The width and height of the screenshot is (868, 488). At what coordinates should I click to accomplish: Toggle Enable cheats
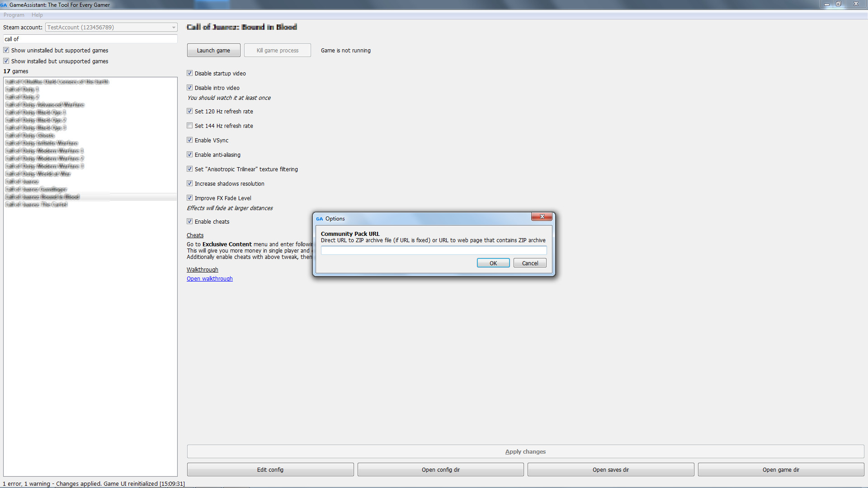(190, 221)
